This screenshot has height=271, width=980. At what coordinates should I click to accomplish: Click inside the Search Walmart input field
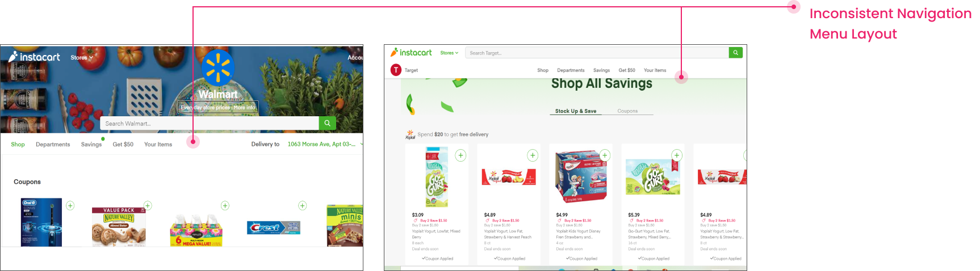(210, 123)
